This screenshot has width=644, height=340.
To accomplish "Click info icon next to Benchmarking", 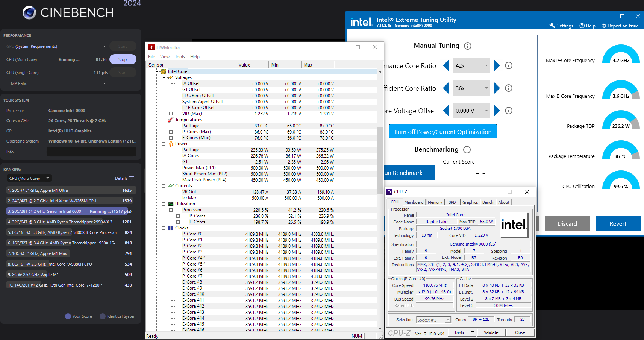I will 467,150.
